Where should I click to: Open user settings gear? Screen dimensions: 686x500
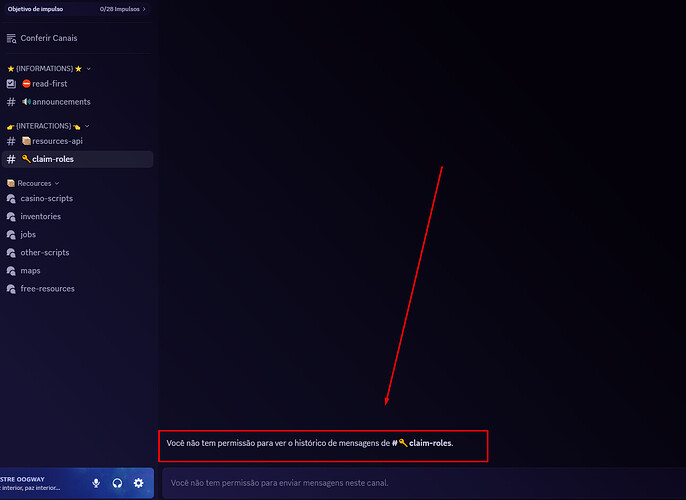(x=138, y=483)
